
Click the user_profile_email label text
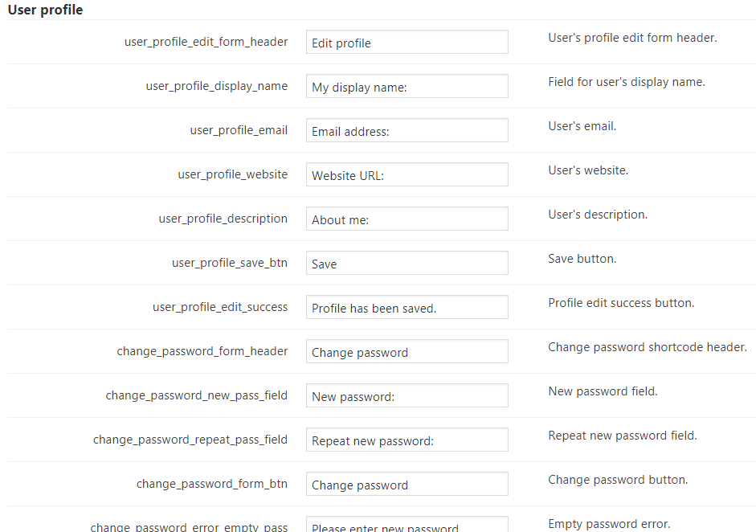click(239, 130)
